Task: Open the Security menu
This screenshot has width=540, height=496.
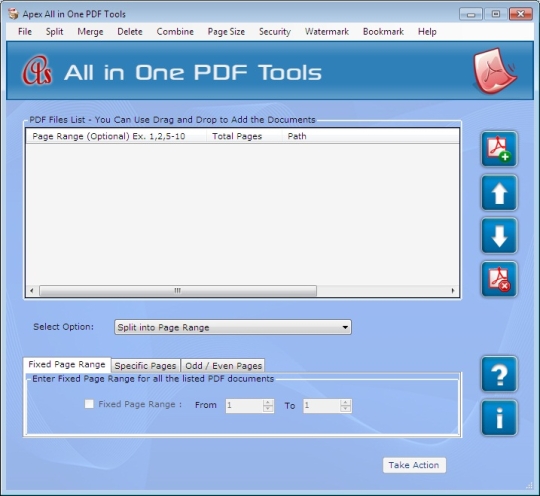Action: coord(275,32)
